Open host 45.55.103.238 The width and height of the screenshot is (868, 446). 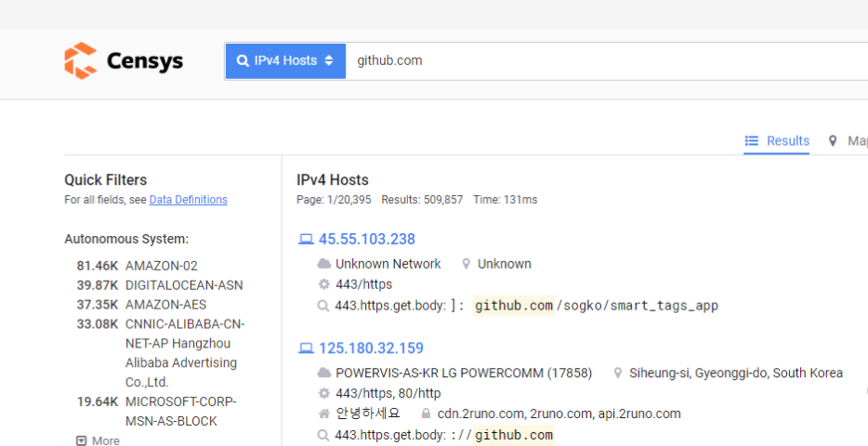click(x=366, y=239)
